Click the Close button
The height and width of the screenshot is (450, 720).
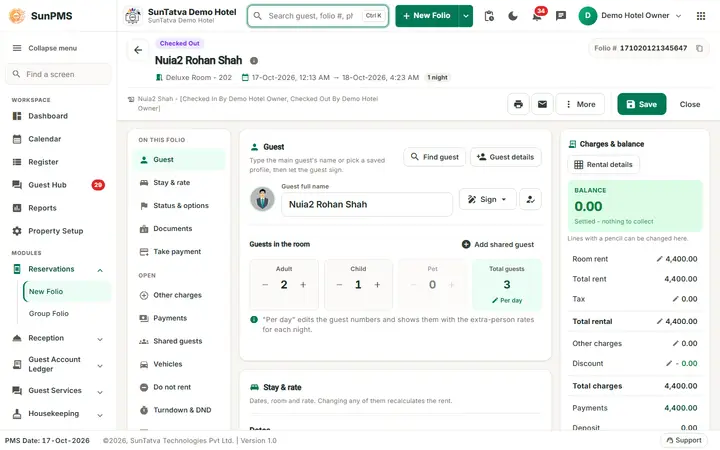(x=690, y=104)
